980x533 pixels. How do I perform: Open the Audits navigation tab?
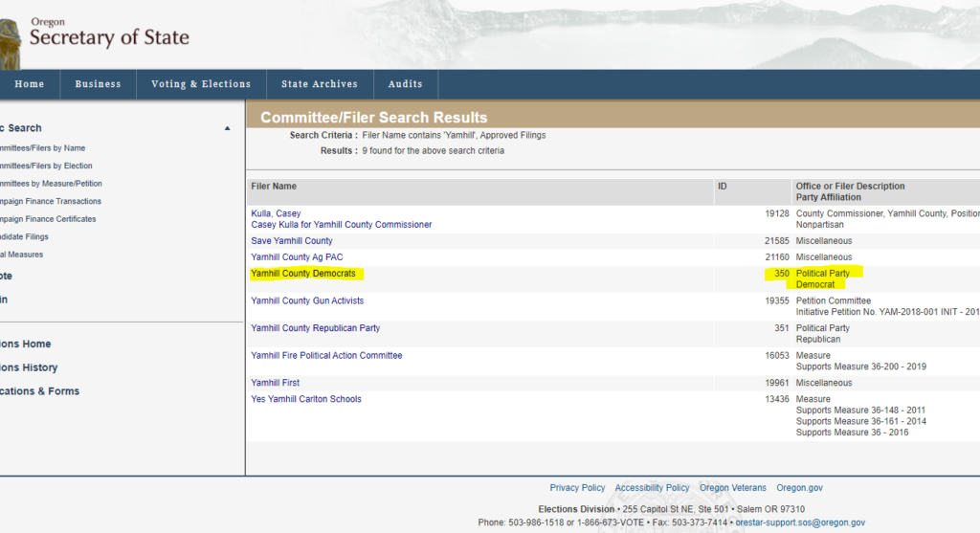(406, 84)
